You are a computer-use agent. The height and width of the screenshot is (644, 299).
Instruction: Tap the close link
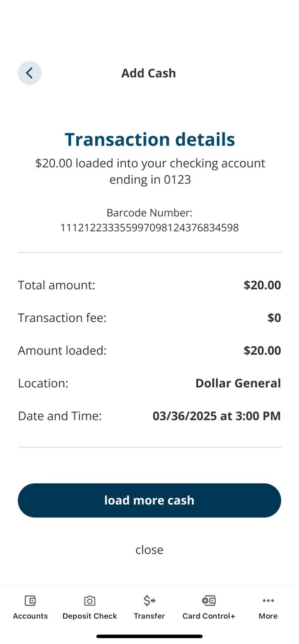[x=149, y=550]
